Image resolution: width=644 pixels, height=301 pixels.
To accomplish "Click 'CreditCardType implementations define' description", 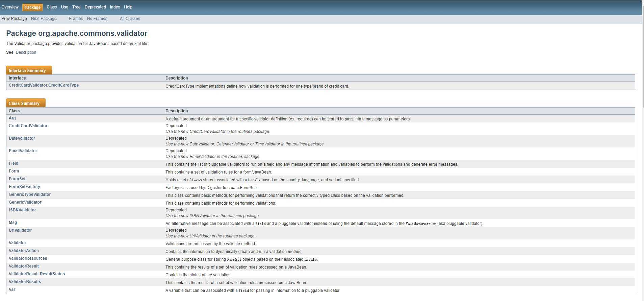I will click(257, 86).
